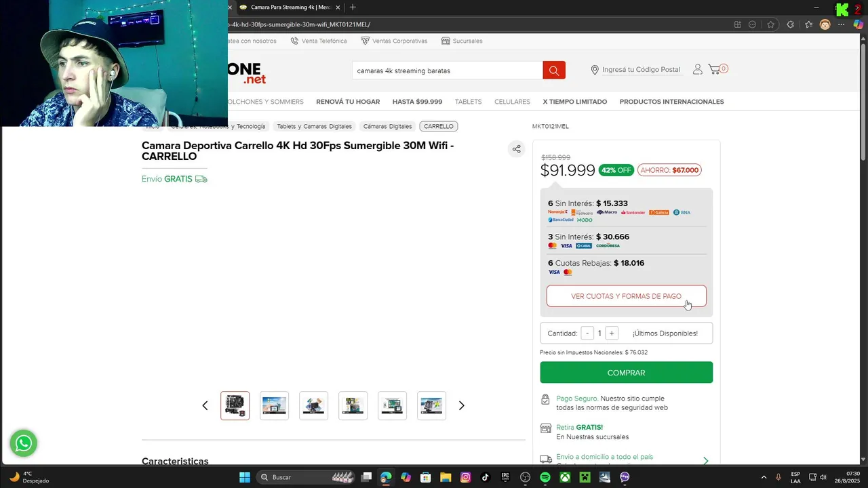868x488 pixels.
Task: Open Epic Games launcher from taskbar
Action: point(505,477)
